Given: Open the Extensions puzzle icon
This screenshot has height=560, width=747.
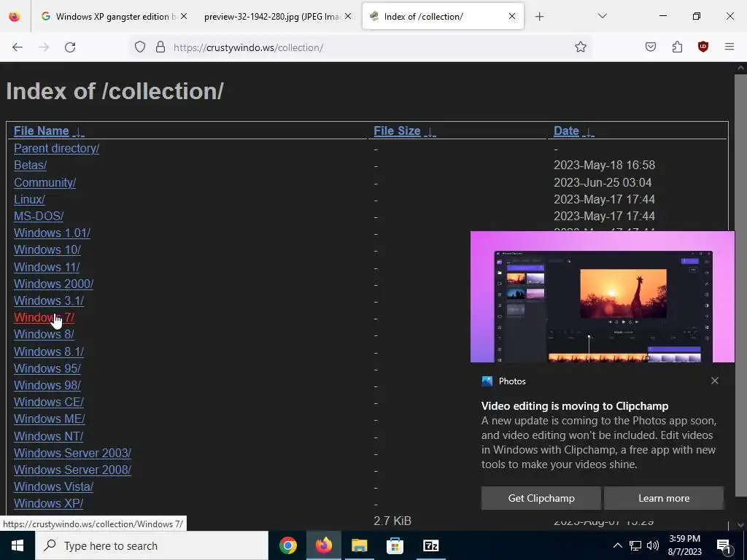Looking at the screenshot, I should pos(677,47).
